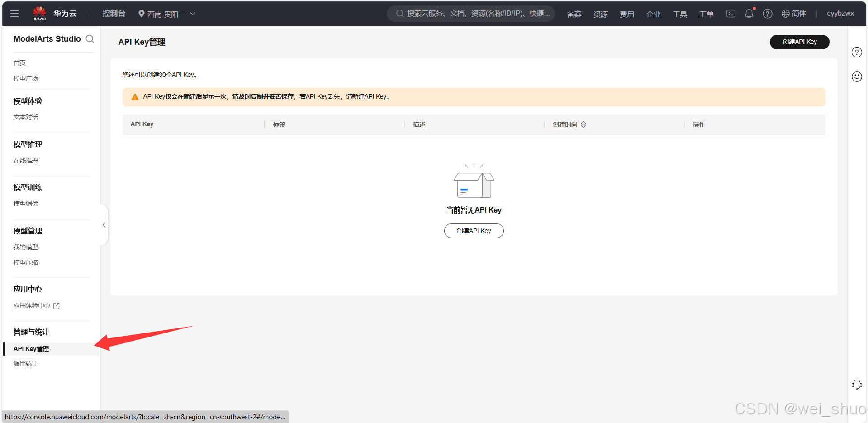Open 在线推理 in sidebar

(x=26, y=161)
